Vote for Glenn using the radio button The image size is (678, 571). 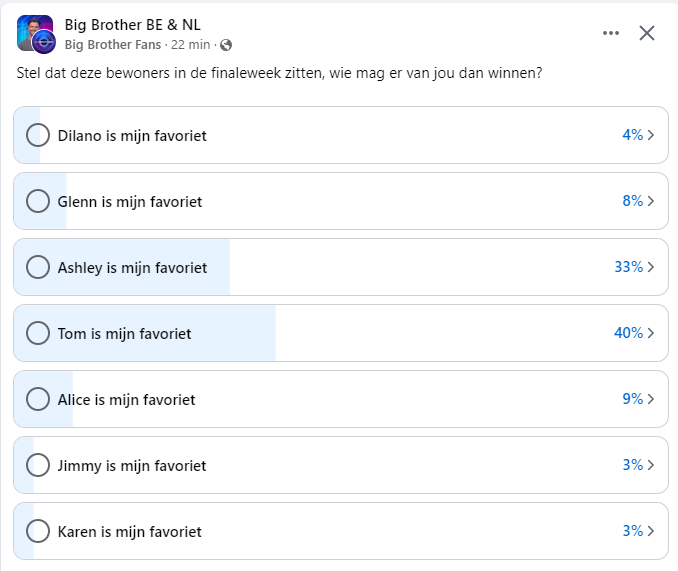coord(38,201)
